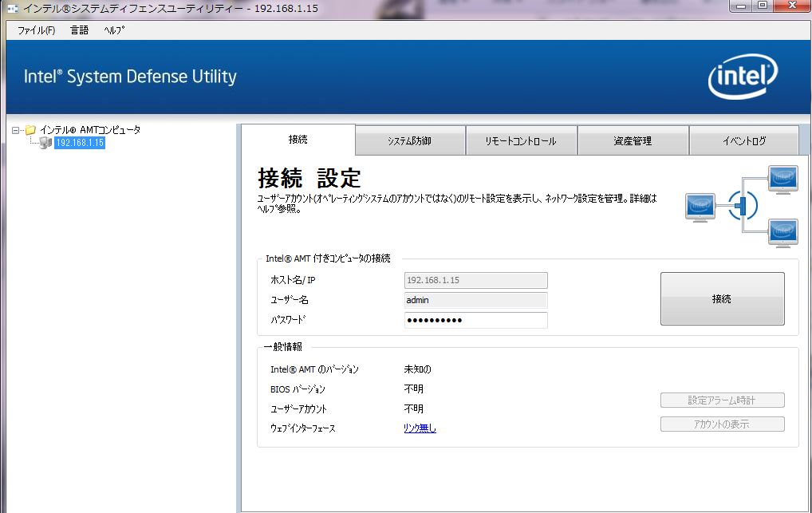
Task: Collapse the インテル® AMTコンピュータ tree node
Action: pos(15,130)
